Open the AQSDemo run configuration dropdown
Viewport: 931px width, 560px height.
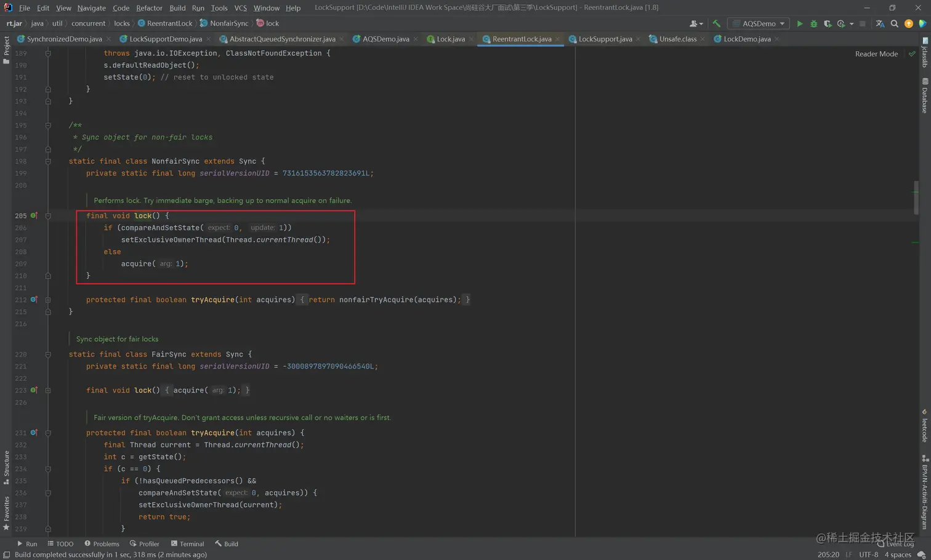pyautogui.click(x=759, y=23)
